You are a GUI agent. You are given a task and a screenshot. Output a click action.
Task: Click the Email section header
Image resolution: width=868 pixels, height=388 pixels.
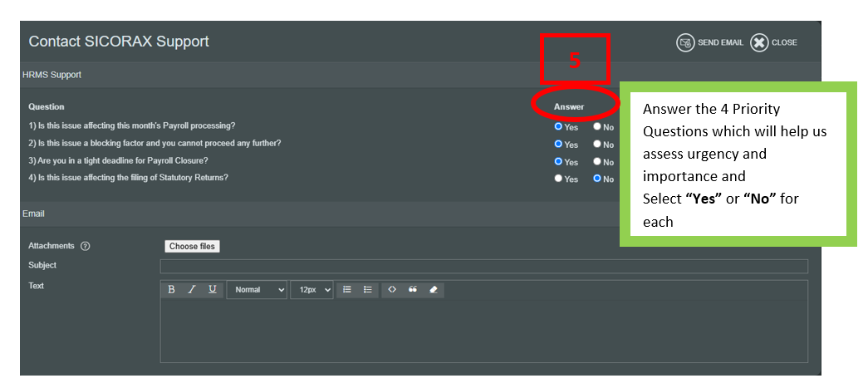coord(33,214)
